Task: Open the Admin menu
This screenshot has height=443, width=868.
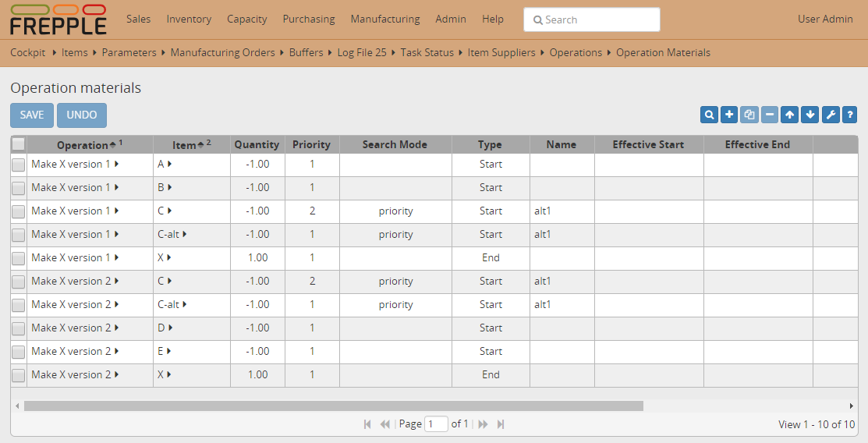Action: [x=451, y=19]
